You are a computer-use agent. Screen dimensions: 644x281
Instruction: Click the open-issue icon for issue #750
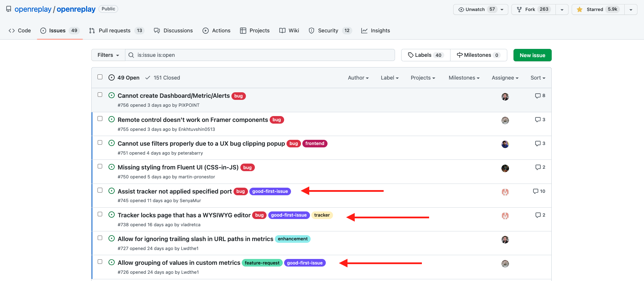coord(112,167)
